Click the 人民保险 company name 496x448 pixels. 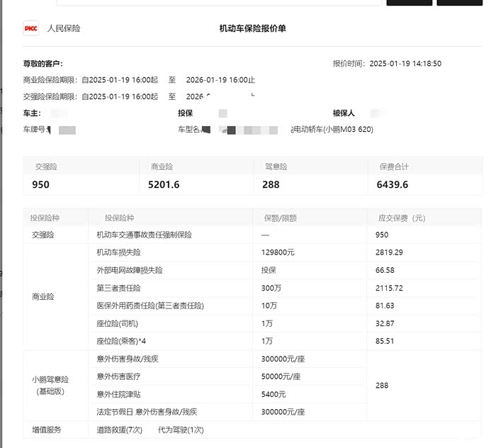point(64,28)
